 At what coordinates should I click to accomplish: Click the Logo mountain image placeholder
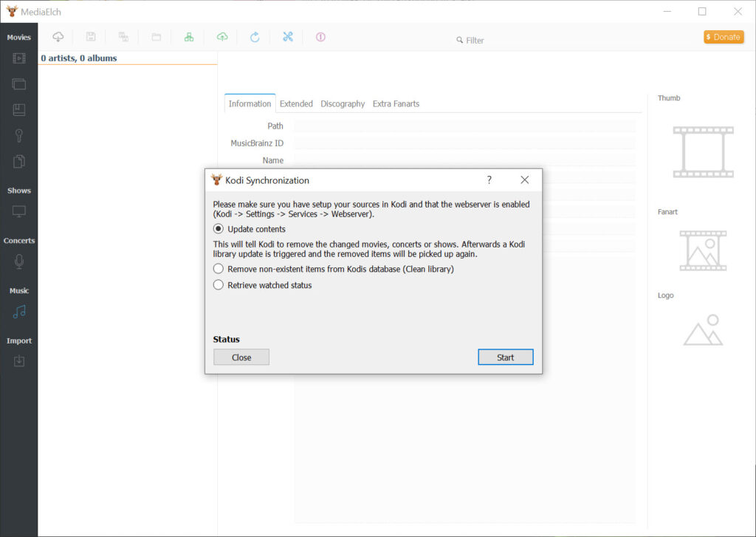(x=703, y=330)
